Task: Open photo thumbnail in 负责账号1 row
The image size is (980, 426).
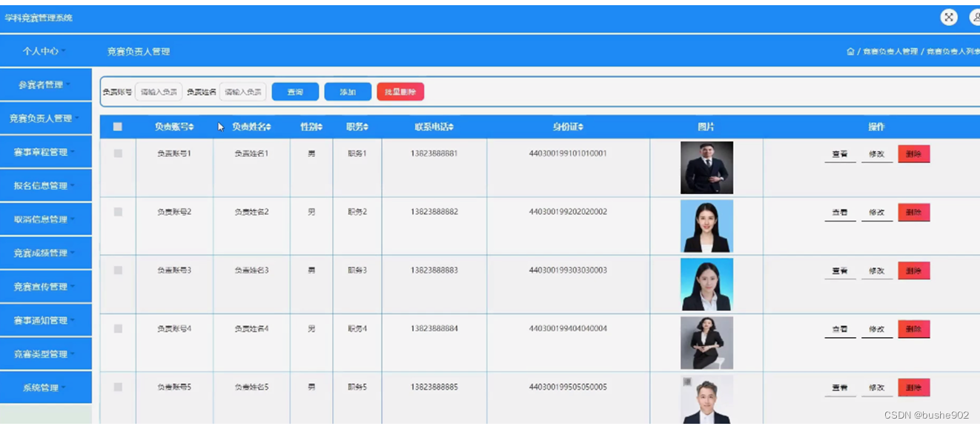Action: [x=706, y=168]
